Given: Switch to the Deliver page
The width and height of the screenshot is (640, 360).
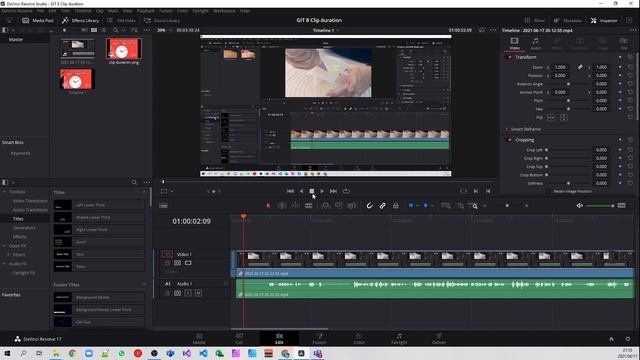Looking at the screenshot, I should point(439,338).
